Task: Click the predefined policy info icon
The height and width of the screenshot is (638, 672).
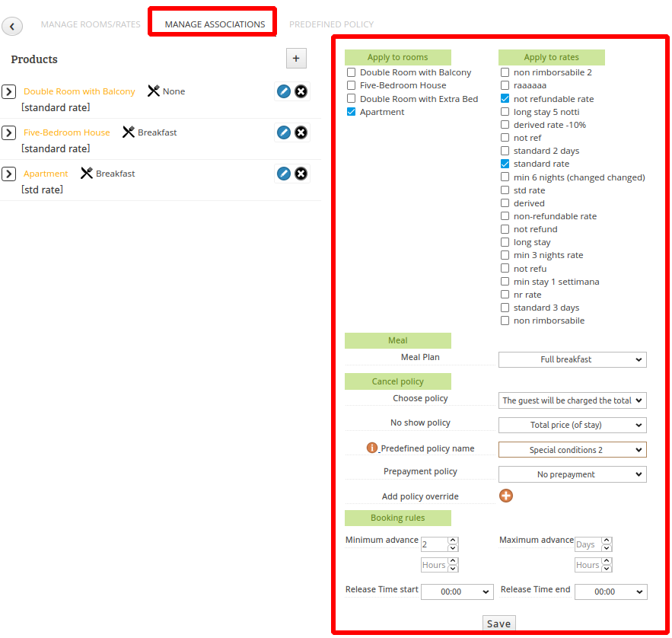Action: [x=372, y=448]
